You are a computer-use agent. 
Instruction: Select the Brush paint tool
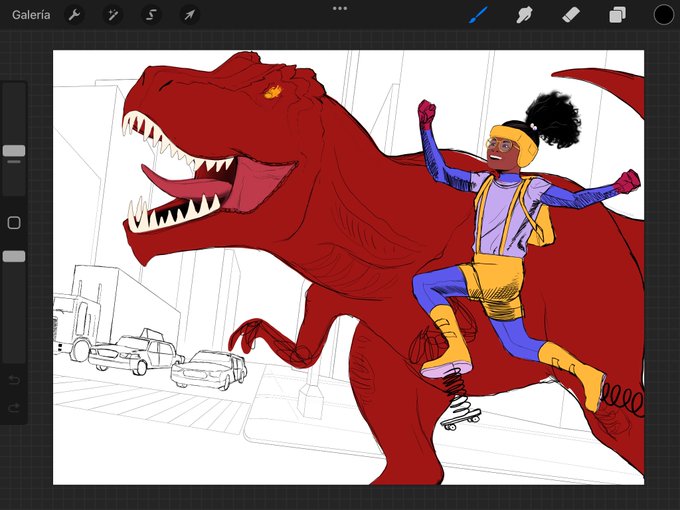point(478,15)
